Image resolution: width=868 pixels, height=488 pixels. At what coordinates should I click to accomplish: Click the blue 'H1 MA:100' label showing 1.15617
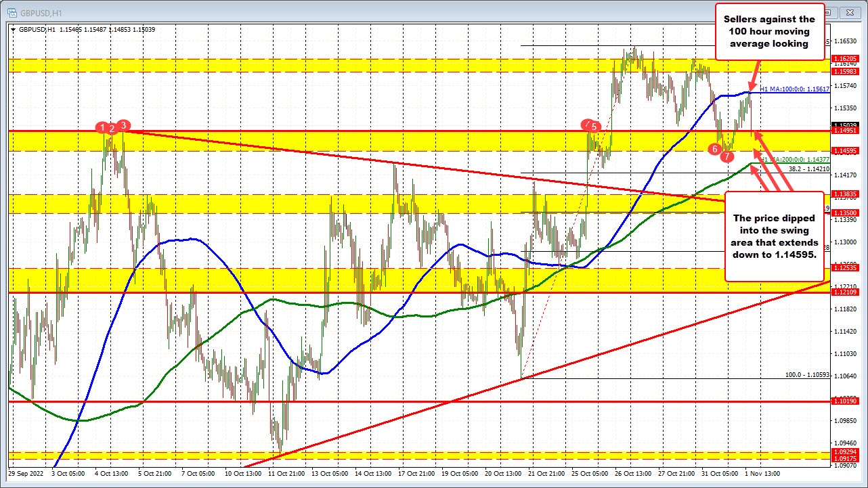(794, 89)
